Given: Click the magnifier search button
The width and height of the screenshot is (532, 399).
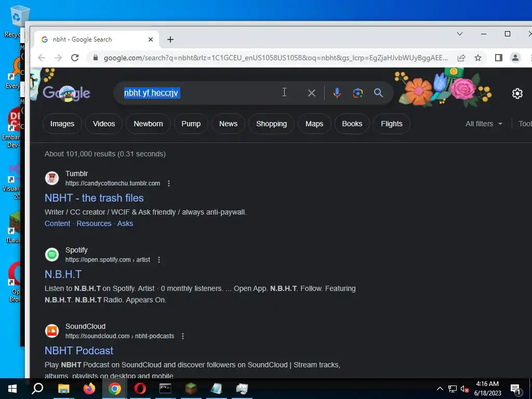Looking at the screenshot, I should point(378,92).
